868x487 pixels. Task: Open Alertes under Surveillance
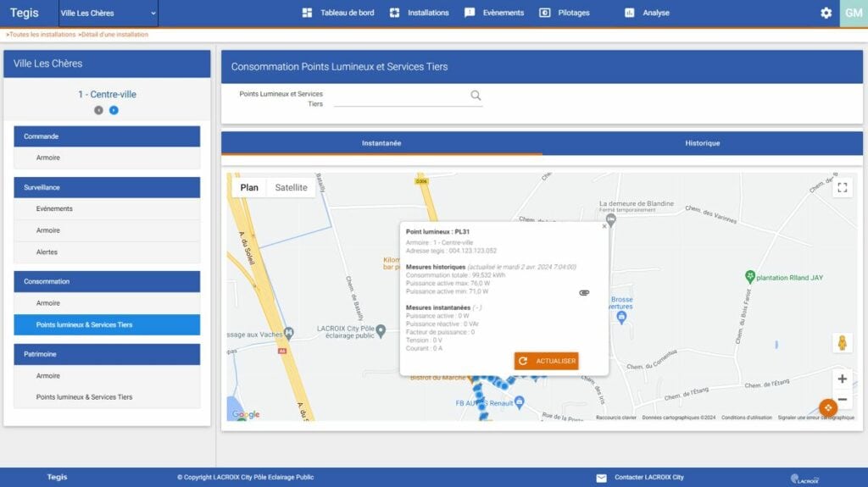pos(107,252)
